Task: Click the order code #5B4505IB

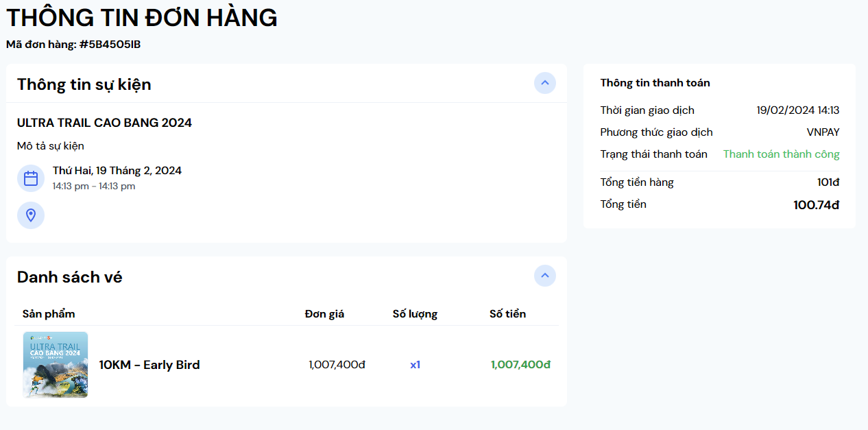Action: (110, 45)
